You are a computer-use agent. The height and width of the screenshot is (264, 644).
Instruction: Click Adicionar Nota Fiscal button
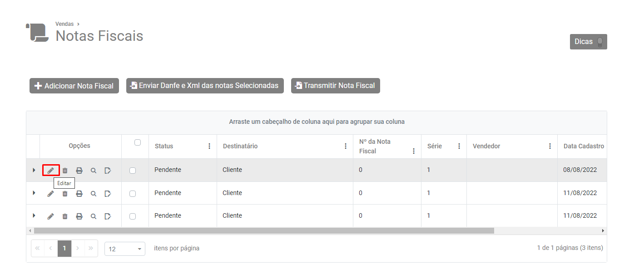click(x=74, y=86)
